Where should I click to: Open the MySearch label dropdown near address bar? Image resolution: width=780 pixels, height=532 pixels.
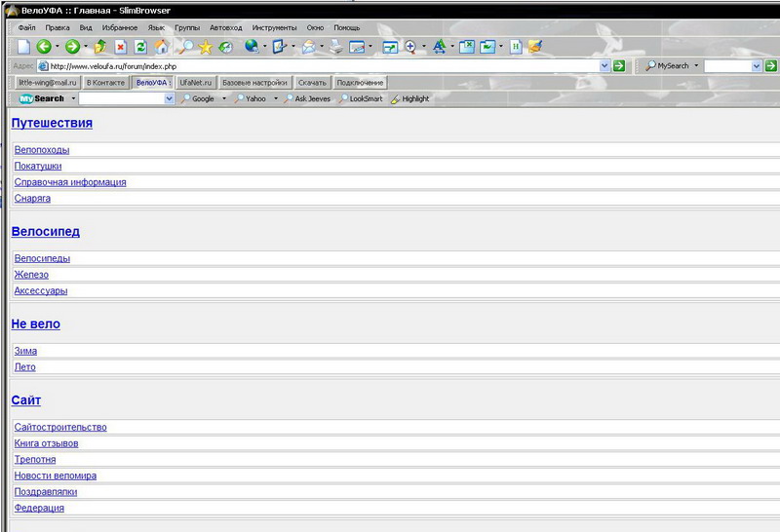[696, 65]
